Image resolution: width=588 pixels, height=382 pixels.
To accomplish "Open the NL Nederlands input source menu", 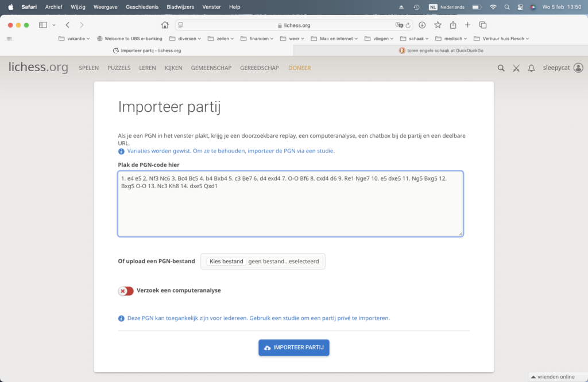I will coord(447,7).
